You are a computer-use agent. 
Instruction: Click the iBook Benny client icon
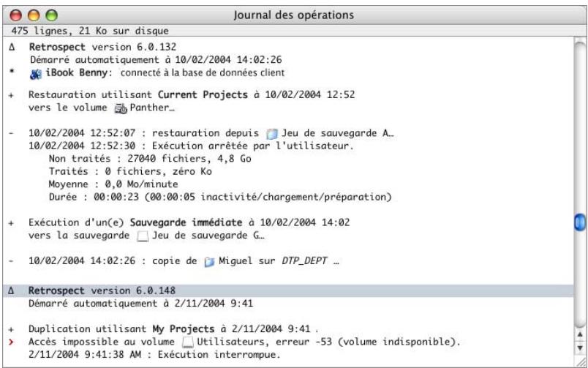36,74
